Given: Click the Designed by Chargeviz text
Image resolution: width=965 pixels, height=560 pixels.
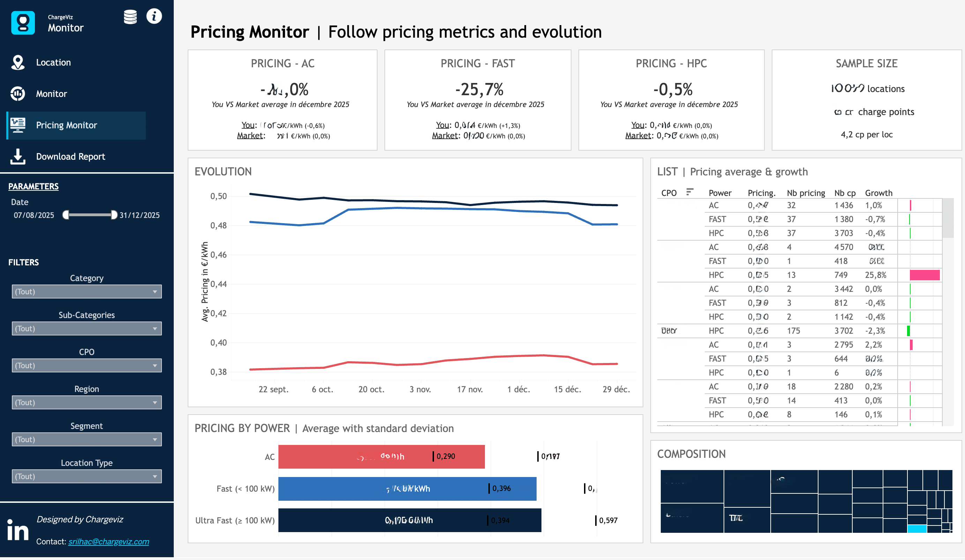Looking at the screenshot, I should coord(80,520).
